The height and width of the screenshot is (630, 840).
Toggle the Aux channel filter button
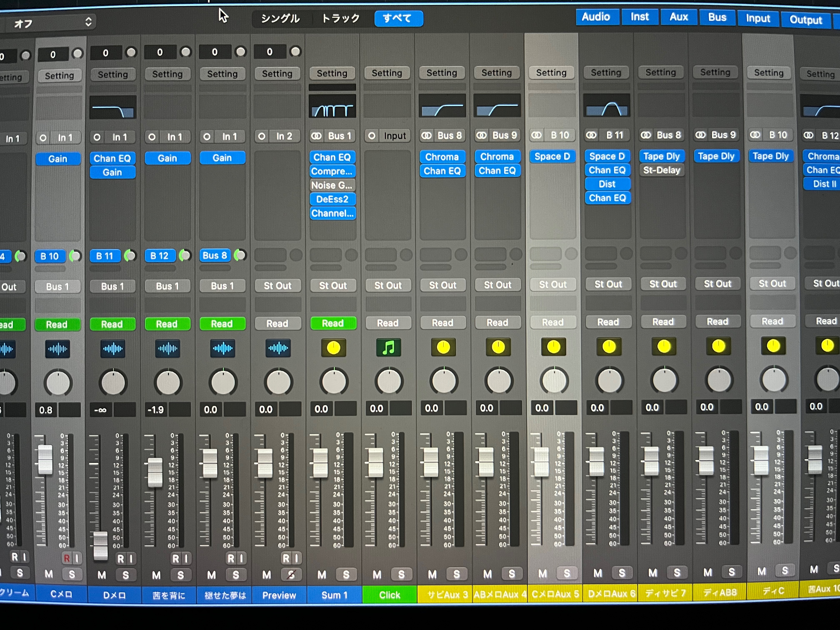678,17
